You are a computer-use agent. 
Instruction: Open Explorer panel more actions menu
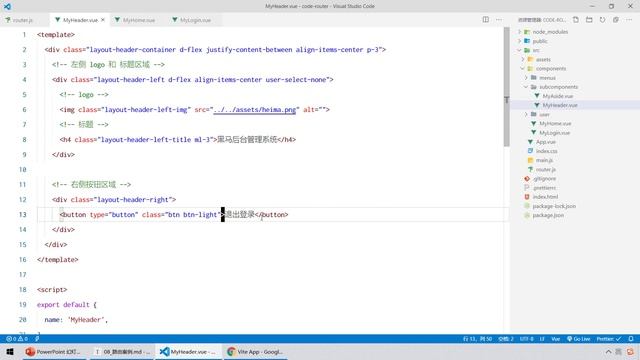629,20
